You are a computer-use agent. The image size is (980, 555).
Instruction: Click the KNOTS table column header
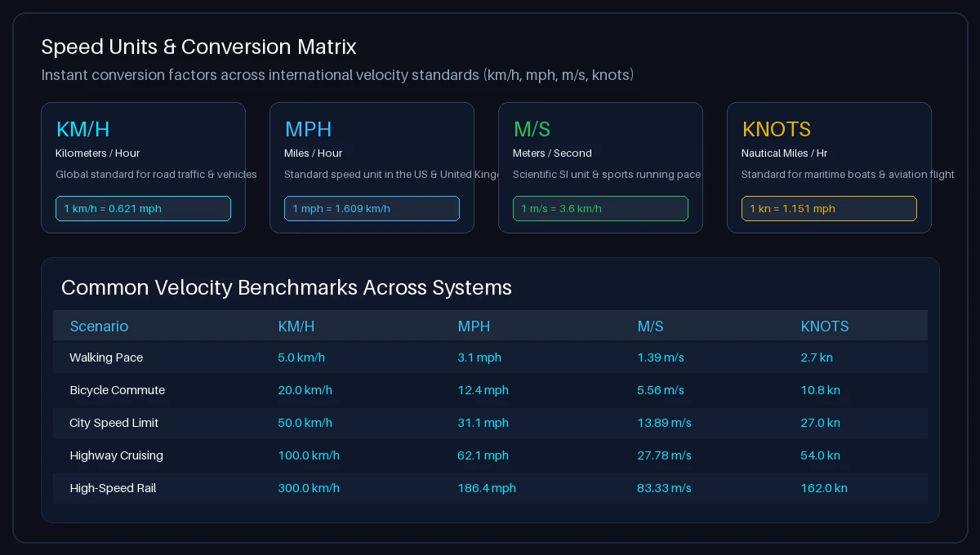point(825,326)
